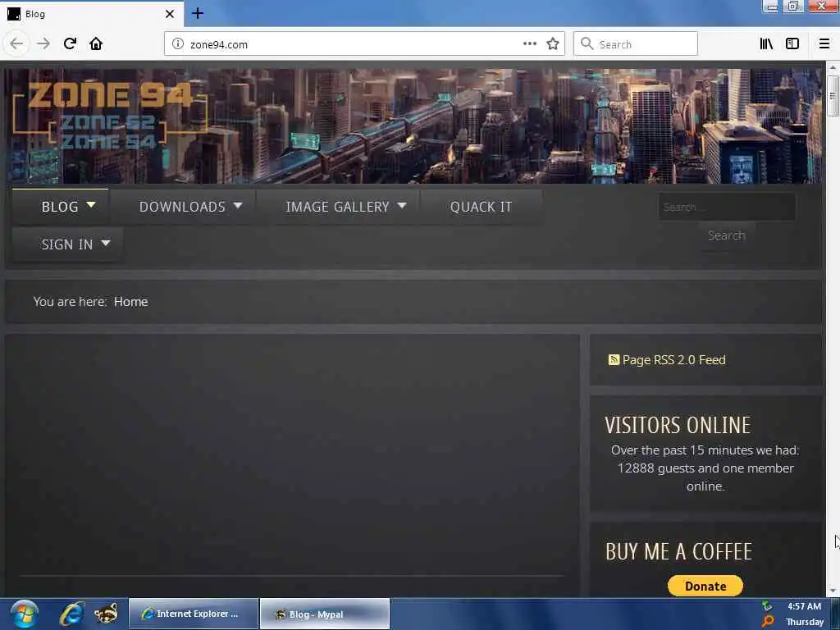
Task: Show desktop via taskbar end button
Action: [835, 614]
